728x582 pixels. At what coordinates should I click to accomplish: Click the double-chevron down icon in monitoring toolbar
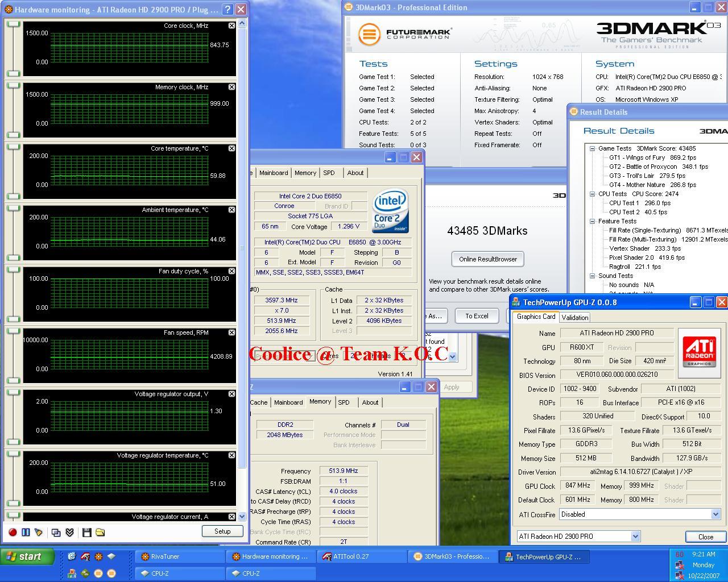[x=69, y=532]
